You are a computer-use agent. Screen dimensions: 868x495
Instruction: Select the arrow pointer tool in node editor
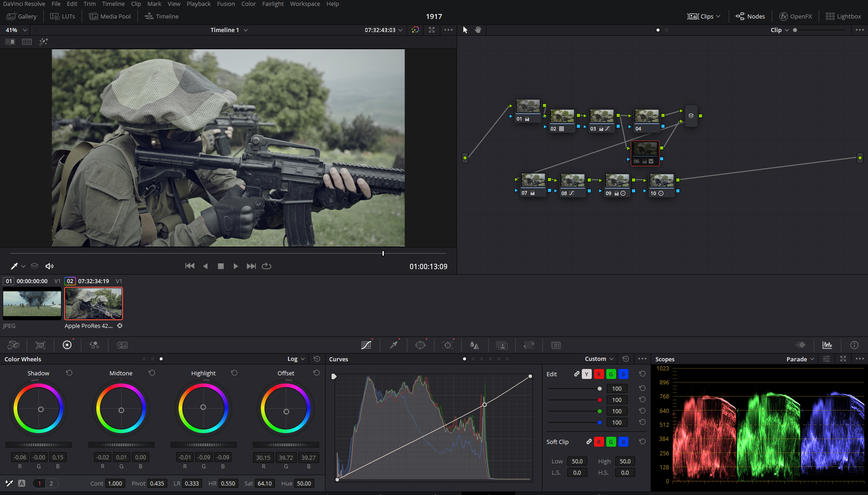(x=465, y=30)
